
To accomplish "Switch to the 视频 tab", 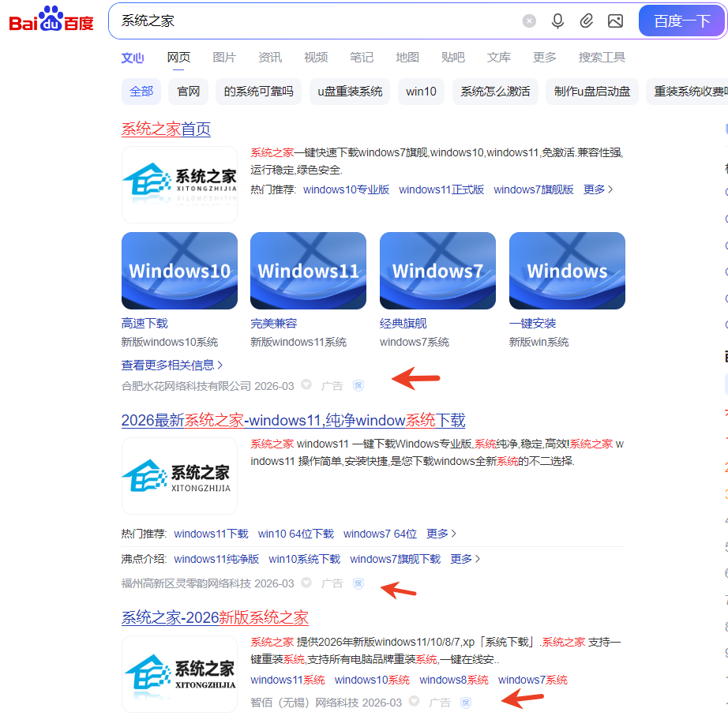I will 316,57.
